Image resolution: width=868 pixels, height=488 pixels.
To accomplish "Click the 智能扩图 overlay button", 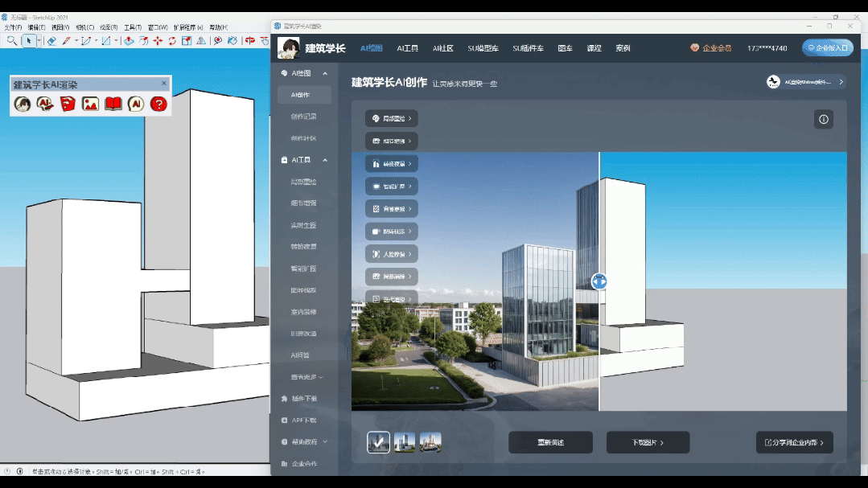I will point(392,187).
